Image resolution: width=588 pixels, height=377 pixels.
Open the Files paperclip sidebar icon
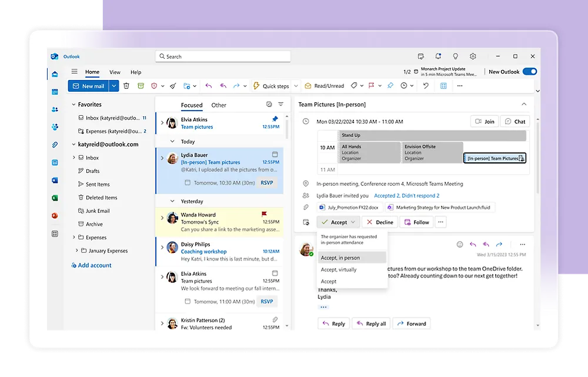55,145
